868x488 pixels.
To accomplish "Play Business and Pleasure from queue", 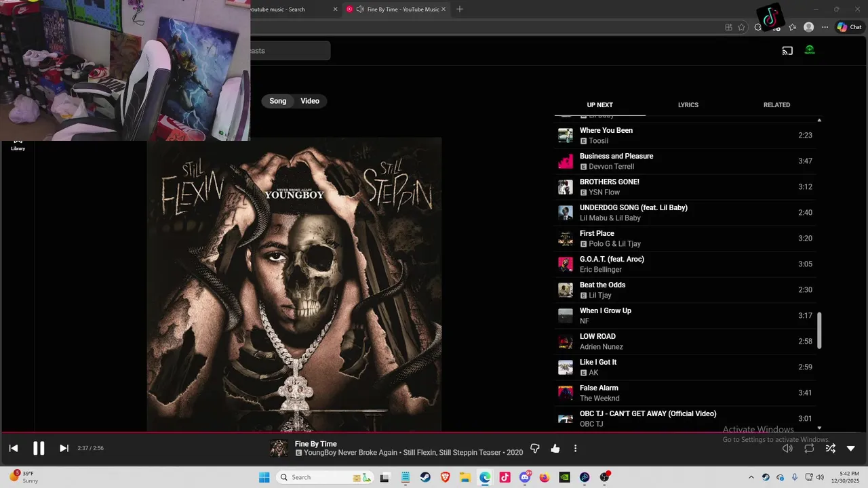I will 685,161.
